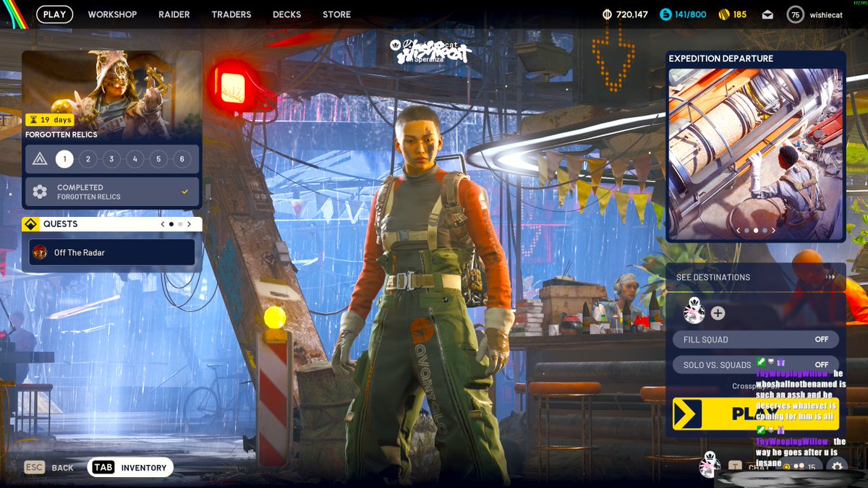Click the gold Raider Tokens icon beside 185

click(x=723, y=14)
